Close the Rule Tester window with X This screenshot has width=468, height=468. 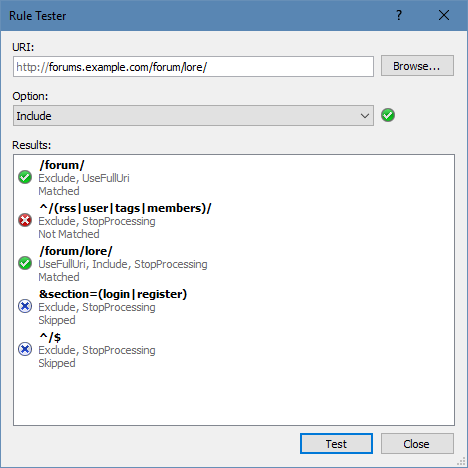click(x=444, y=15)
